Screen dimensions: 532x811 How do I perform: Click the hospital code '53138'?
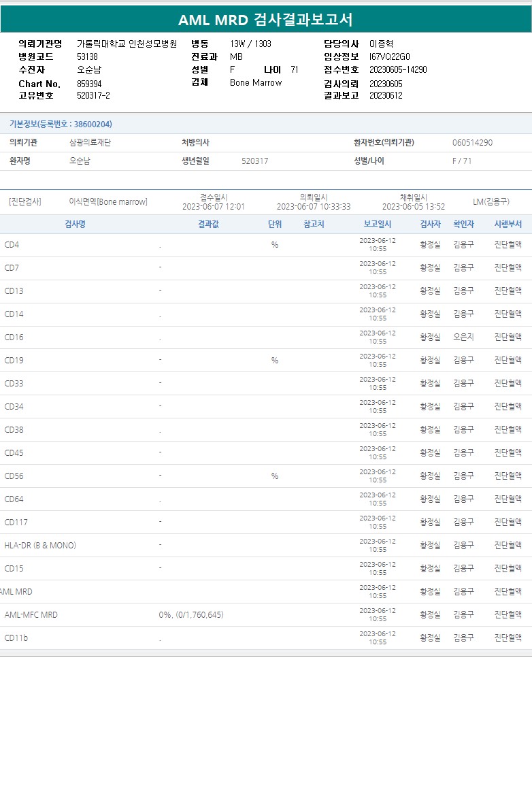tap(87, 57)
